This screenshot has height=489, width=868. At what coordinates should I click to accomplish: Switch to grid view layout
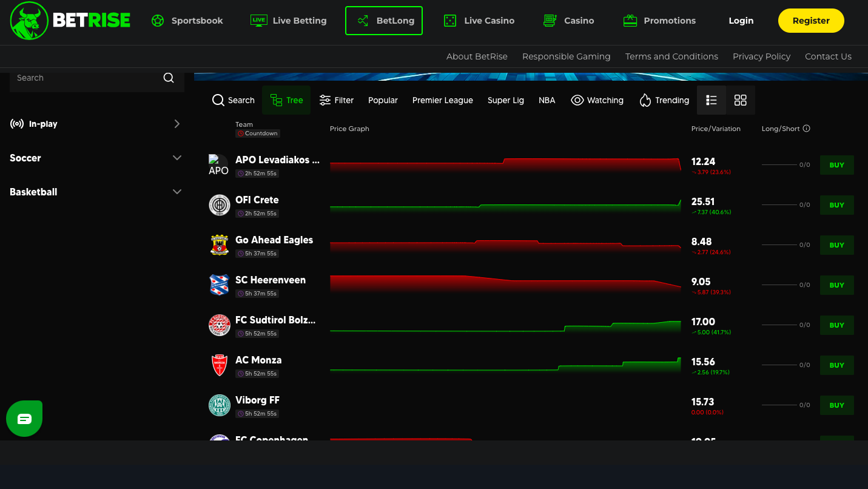(x=741, y=100)
